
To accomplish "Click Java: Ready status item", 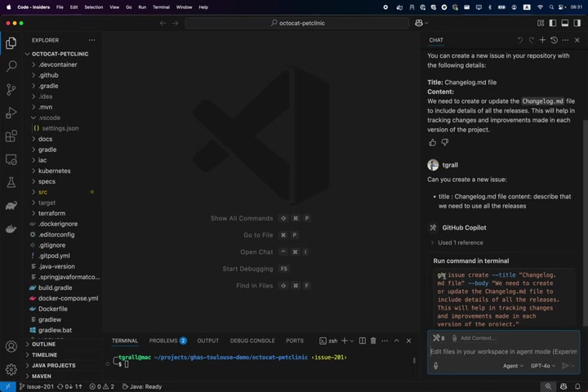I will [x=142, y=386].
